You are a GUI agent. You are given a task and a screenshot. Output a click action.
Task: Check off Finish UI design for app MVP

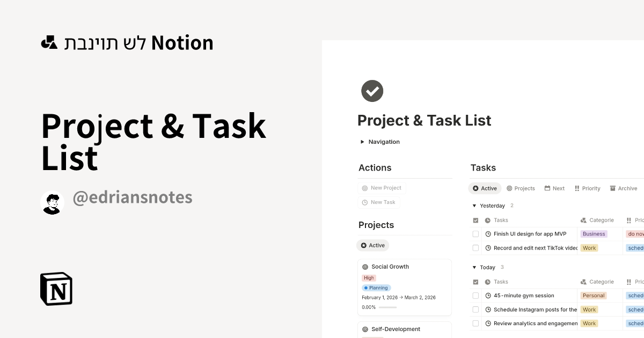click(x=475, y=233)
